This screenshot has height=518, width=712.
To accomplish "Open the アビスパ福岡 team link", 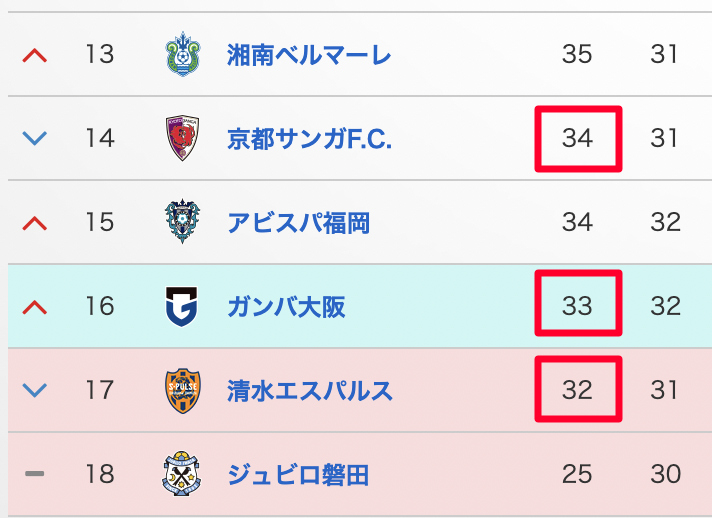I will (x=298, y=222).
